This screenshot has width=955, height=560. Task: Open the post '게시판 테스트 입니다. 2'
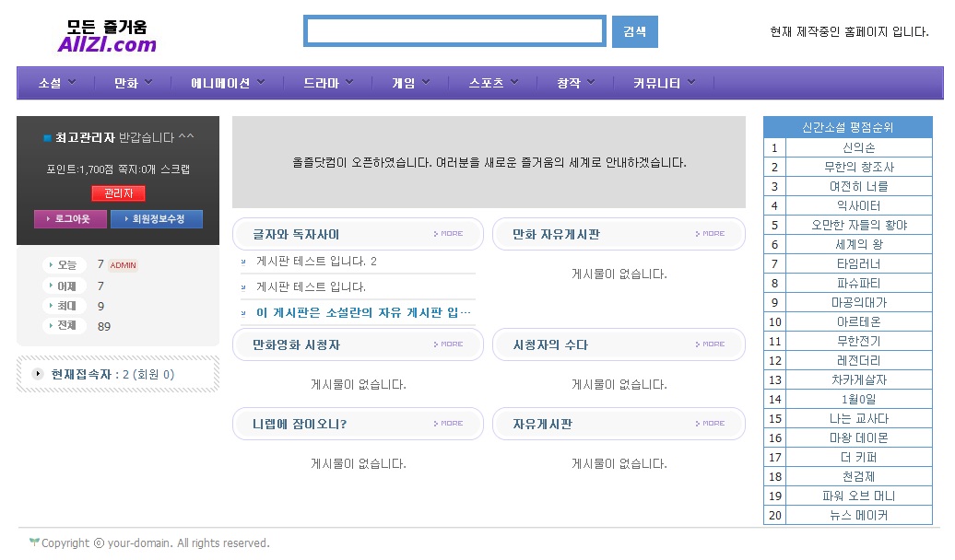[x=316, y=262]
